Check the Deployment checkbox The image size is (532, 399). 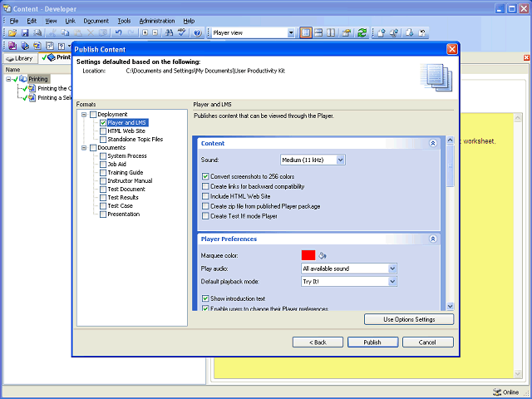(93, 115)
